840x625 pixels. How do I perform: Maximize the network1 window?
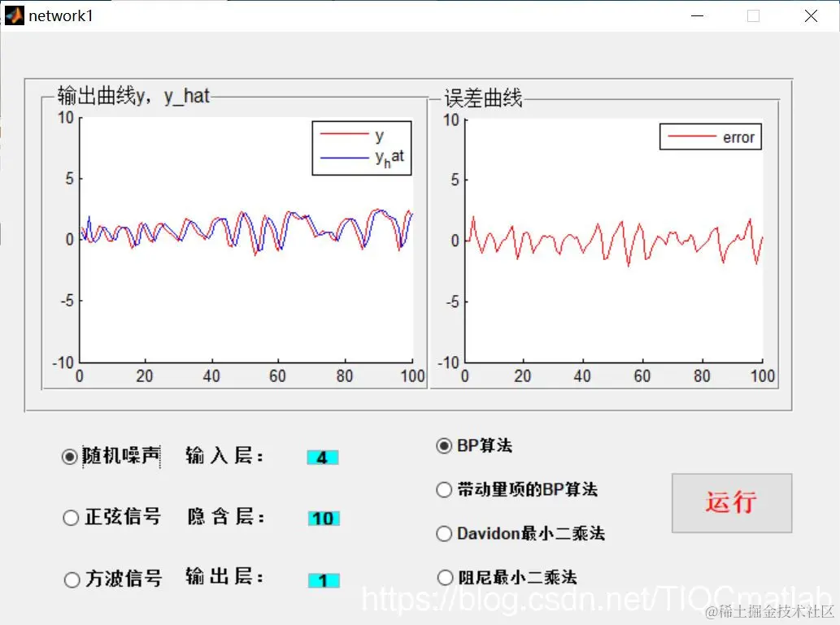pyautogui.click(x=753, y=16)
